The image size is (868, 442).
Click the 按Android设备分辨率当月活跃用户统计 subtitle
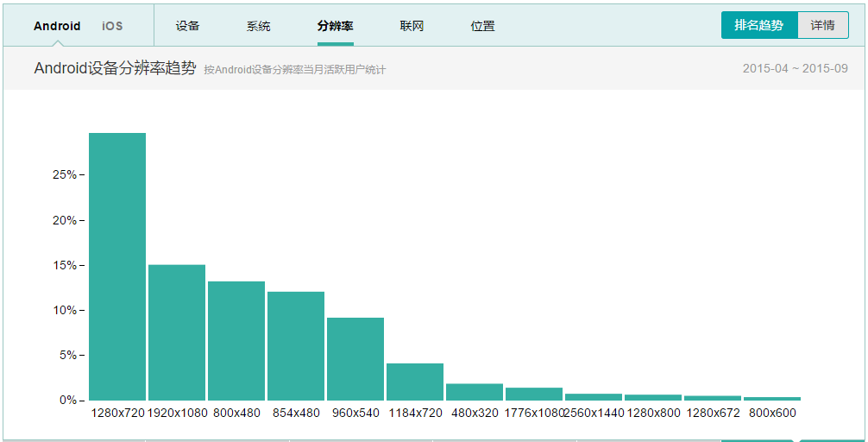294,70
